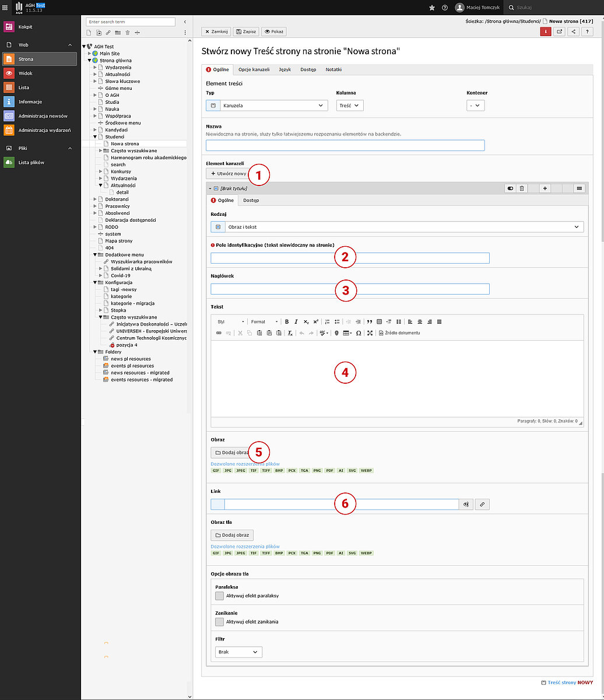The width and height of the screenshot is (604, 700).
Task: Maximize the text editor with fullscreen icon
Action: point(370,333)
